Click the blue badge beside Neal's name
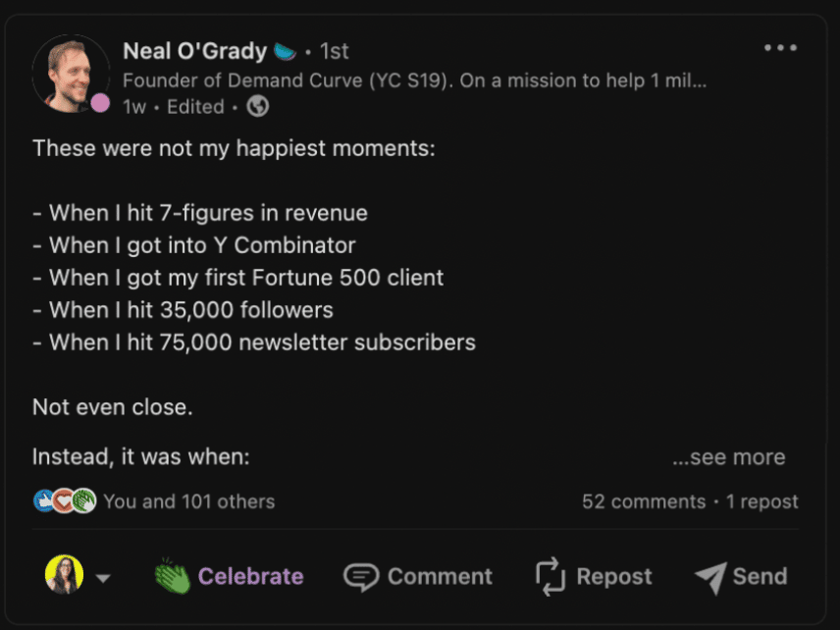The width and height of the screenshot is (840, 630). [285, 50]
